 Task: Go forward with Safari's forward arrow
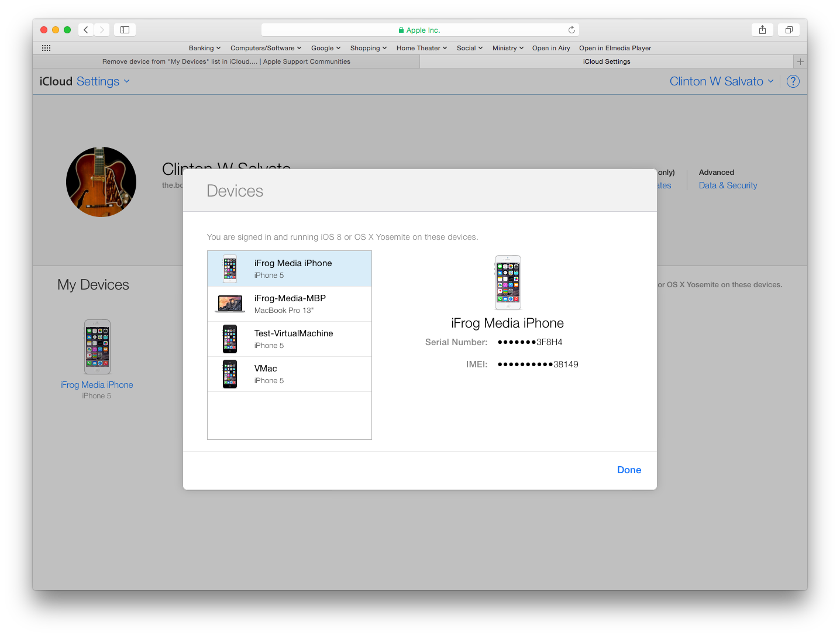click(x=102, y=30)
